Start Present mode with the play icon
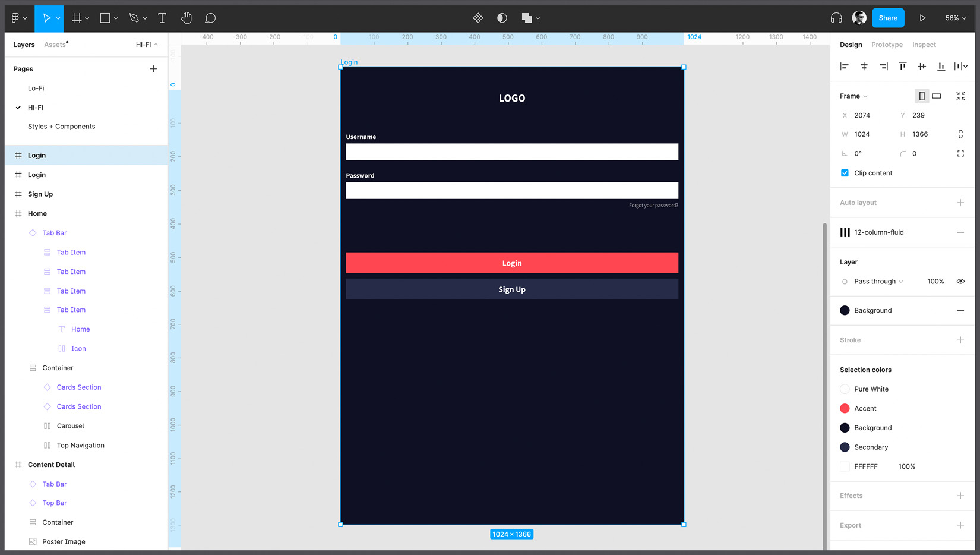The width and height of the screenshot is (980, 555). point(922,18)
